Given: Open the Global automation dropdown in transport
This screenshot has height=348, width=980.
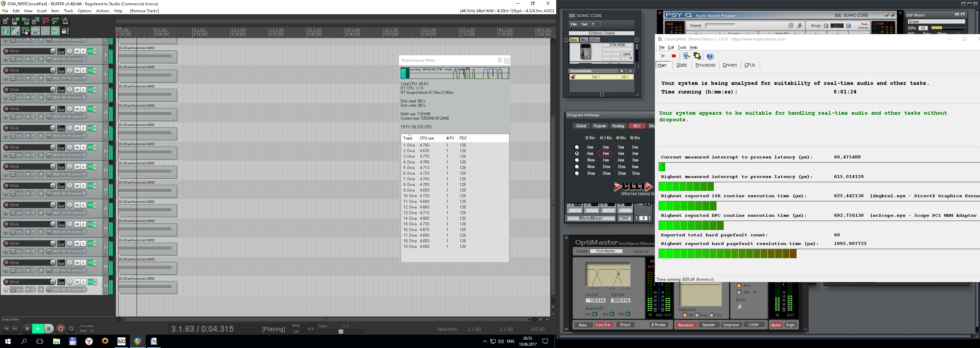Looking at the screenshot, I should pyautogui.click(x=91, y=331).
